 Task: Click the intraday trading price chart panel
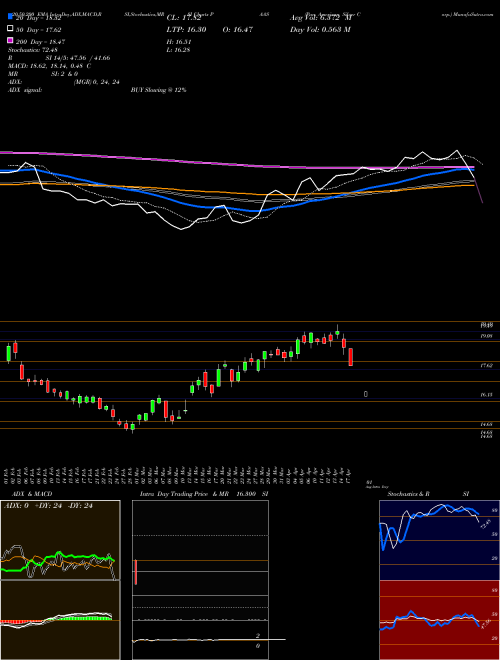tap(200, 580)
